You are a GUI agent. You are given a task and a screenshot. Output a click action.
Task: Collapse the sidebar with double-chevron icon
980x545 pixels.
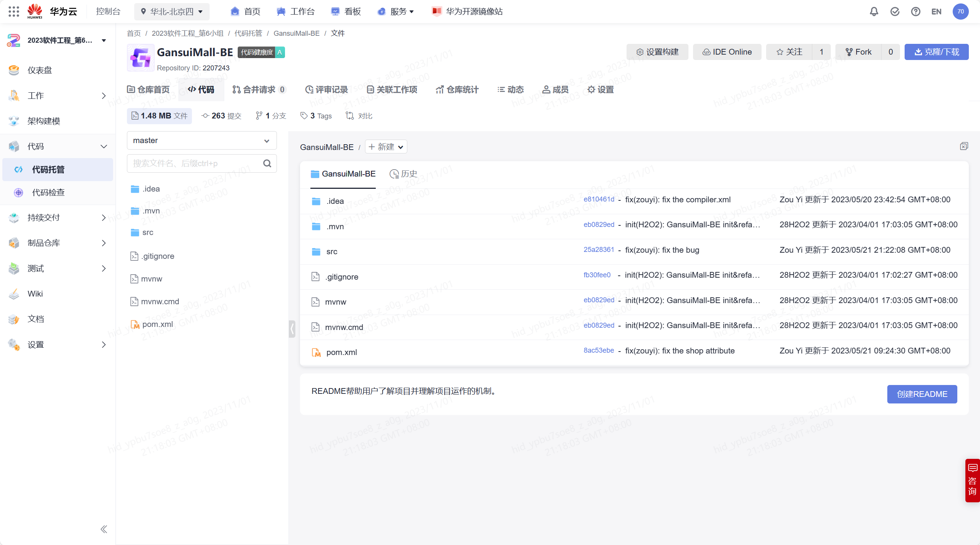pos(103,529)
